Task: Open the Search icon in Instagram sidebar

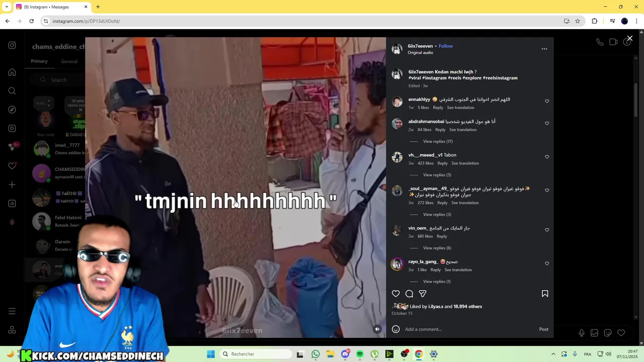Action: tap(12, 91)
